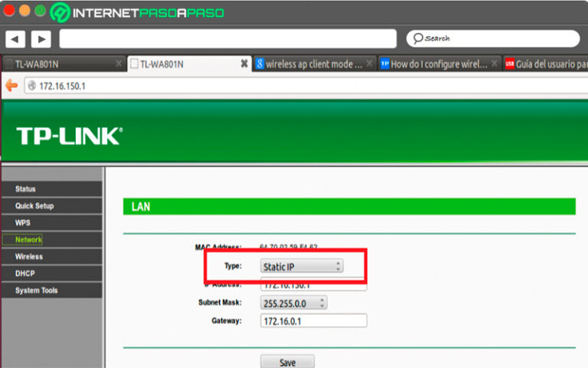Click the browser back arrow button
Viewport: 588px width, 368px height.
pyautogui.click(x=15, y=39)
